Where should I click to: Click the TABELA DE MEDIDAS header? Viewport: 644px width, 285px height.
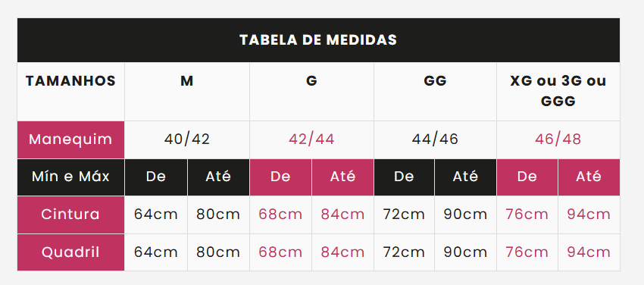318,40
